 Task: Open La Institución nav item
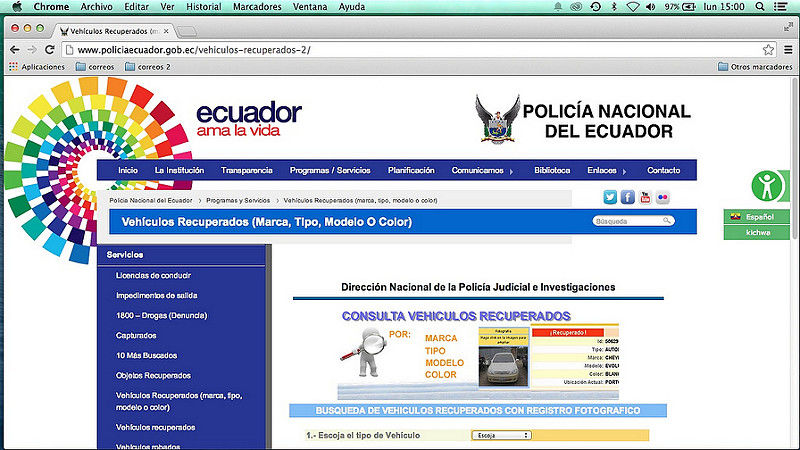tap(179, 170)
